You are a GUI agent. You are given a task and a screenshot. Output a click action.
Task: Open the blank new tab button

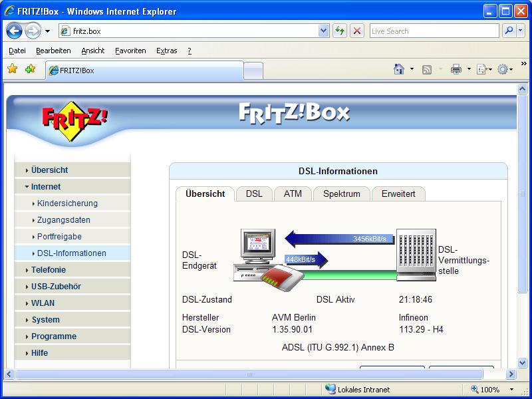tap(253, 70)
